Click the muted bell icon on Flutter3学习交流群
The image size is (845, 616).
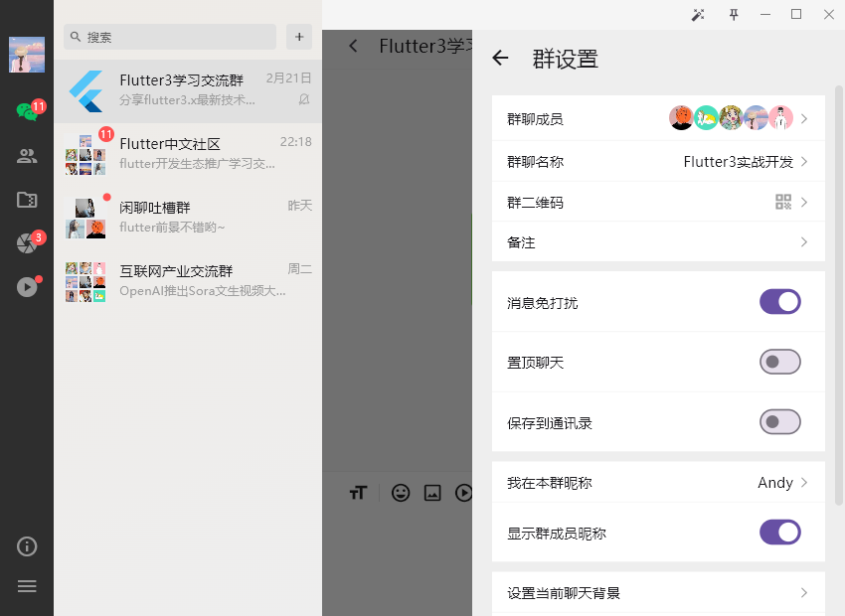pos(304,99)
